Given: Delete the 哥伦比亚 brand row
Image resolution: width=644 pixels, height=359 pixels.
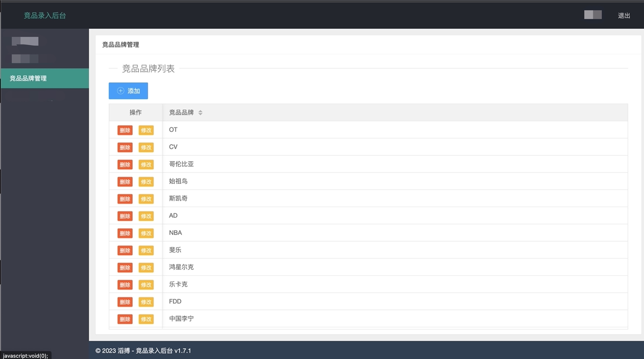Looking at the screenshot, I should tap(125, 164).
